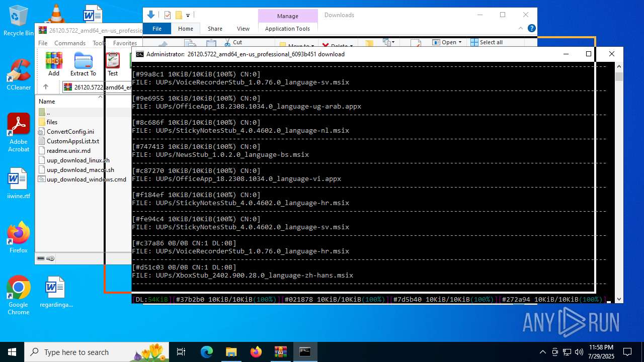Open Microsoft Edge from the taskbar
Viewport: 644px width, 362px height.
pyautogui.click(x=207, y=352)
